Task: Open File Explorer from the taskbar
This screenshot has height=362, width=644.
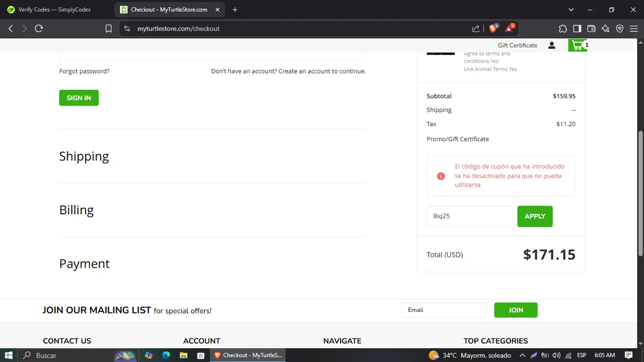Action: [x=183, y=355]
